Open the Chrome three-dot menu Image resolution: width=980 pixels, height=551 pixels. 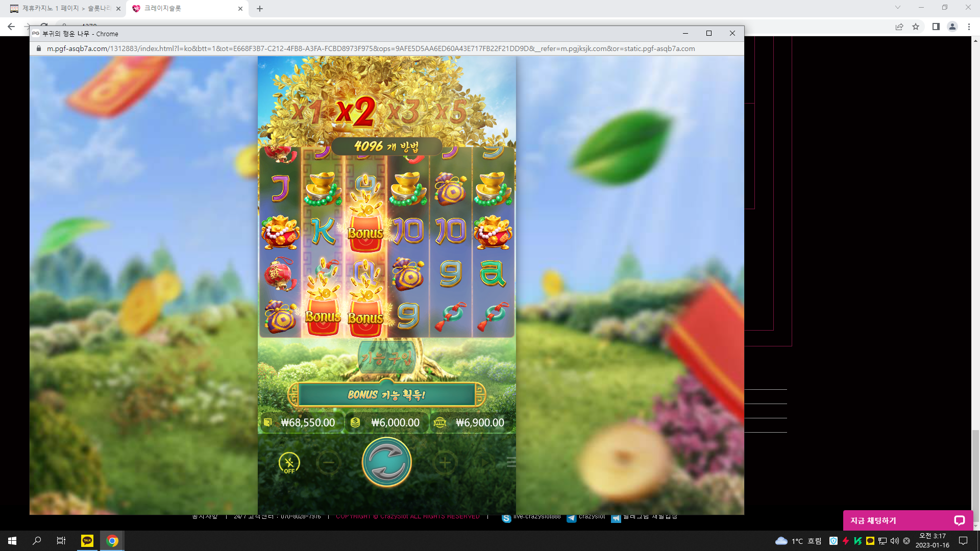coord(969,27)
